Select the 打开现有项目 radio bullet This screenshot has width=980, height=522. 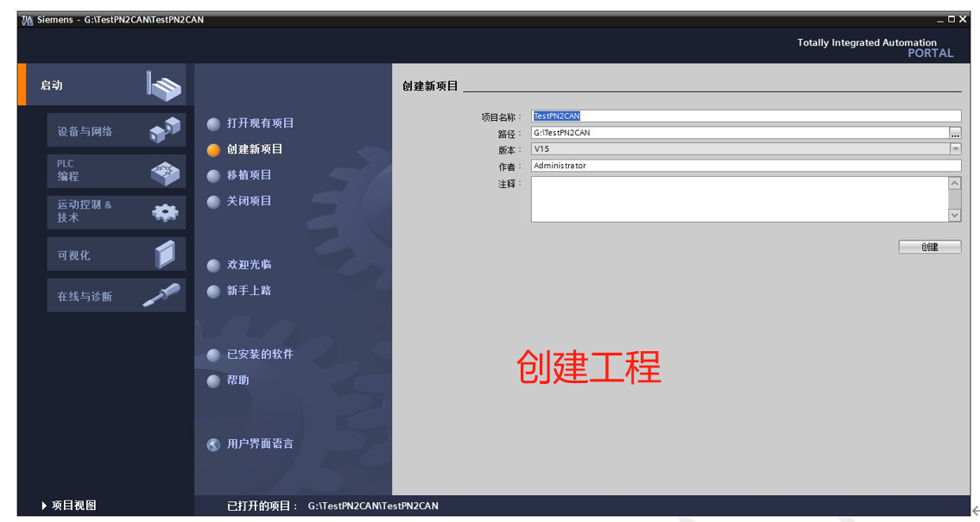[213, 124]
